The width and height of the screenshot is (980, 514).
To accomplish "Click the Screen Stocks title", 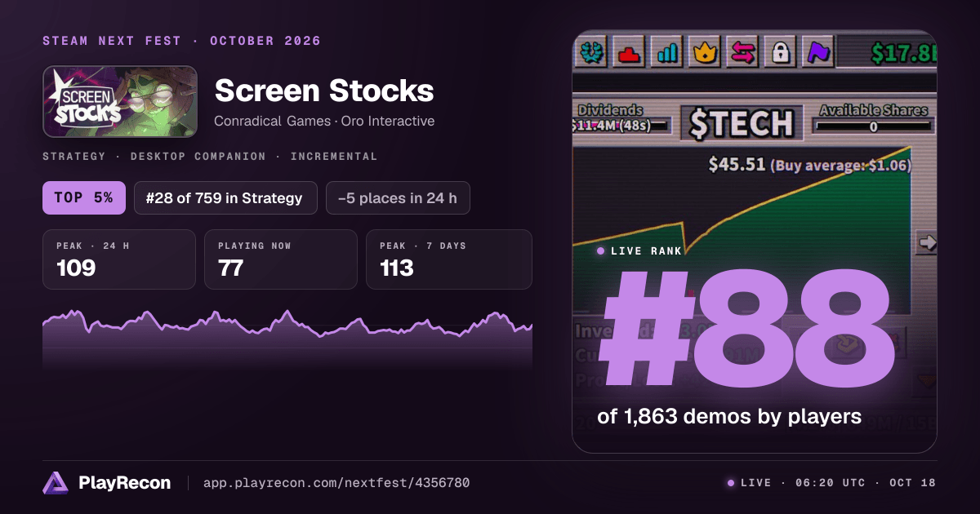I will [323, 90].
